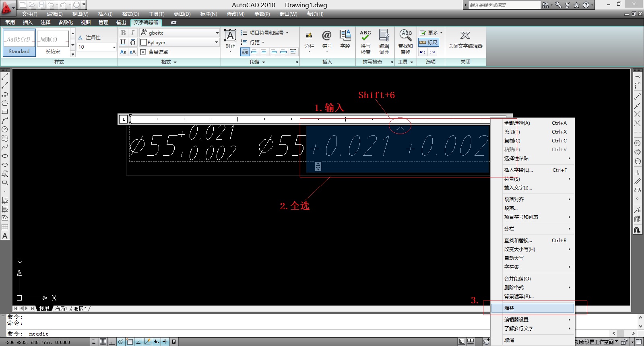Click the keyword search input field
This screenshot has height=346, width=644.
(504, 5)
